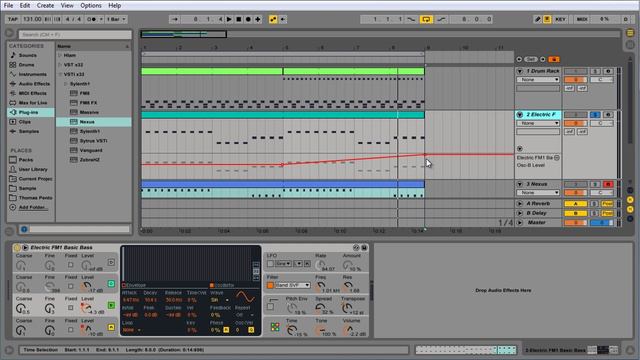Toggle solo on 2 Electric F track
Screen dimensions: 640x360
click(595, 115)
